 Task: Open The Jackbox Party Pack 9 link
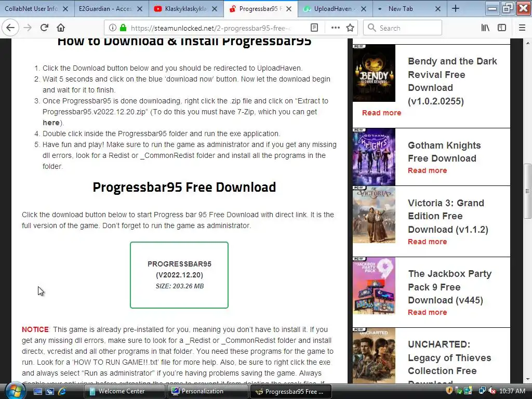[x=449, y=287]
